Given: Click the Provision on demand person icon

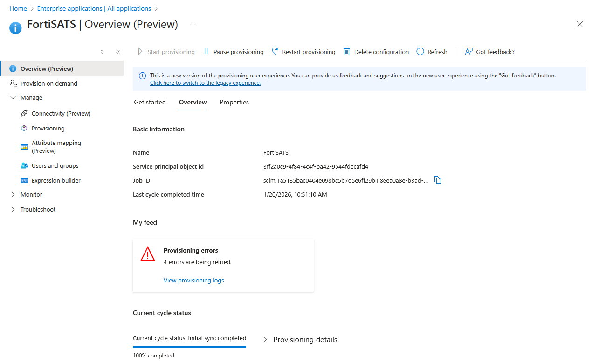Looking at the screenshot, I should (13, 83).
